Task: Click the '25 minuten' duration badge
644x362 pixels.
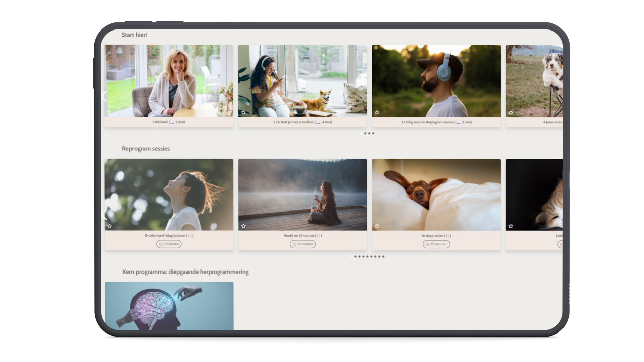Action: 436,244
